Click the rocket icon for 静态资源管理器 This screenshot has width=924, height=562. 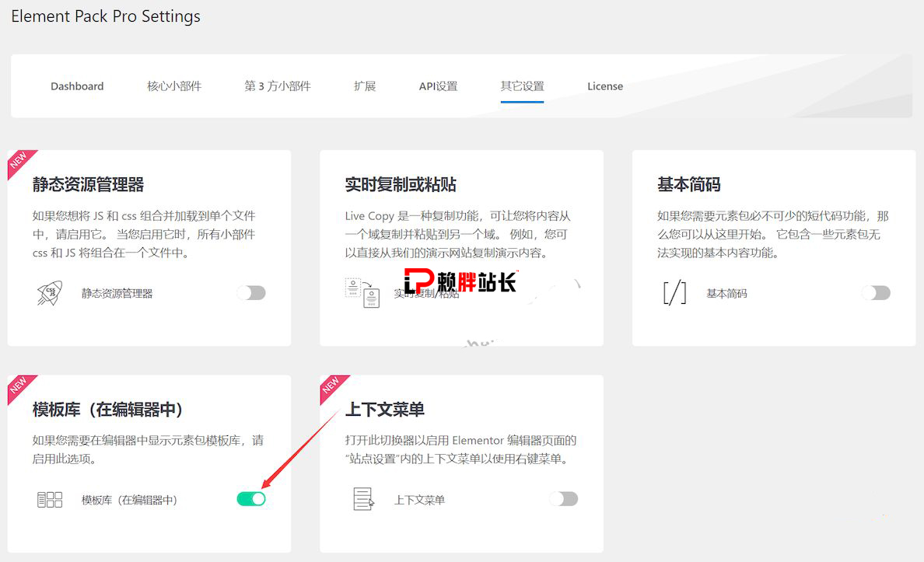tap(50, 293)
